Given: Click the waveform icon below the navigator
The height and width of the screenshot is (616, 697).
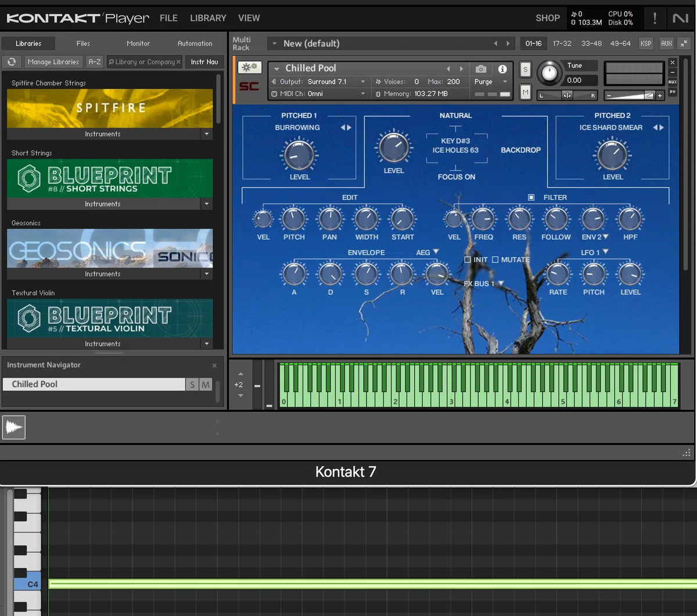Looking at the screenshot, I should point(14,428).
